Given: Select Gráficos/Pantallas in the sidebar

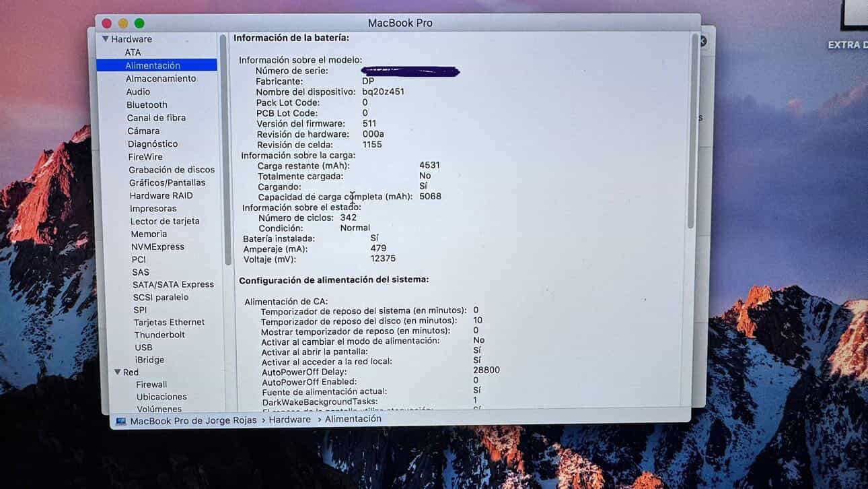Looking at the screenshot, I should tap(168, 183).
